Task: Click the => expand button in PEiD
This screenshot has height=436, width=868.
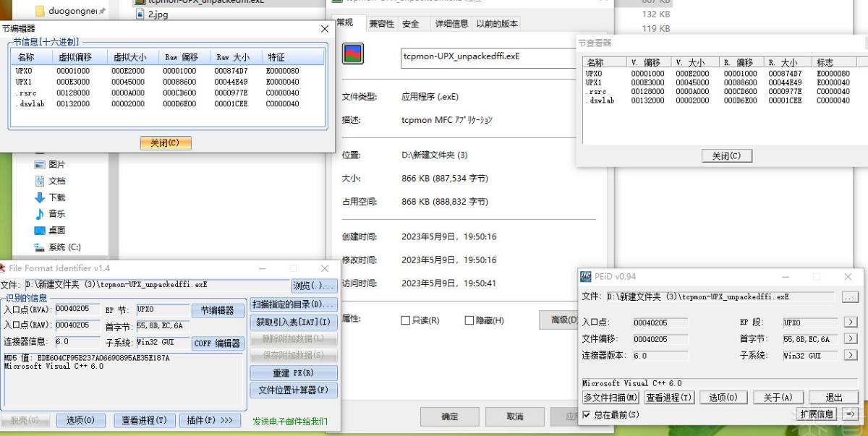Action: (849, 414)
